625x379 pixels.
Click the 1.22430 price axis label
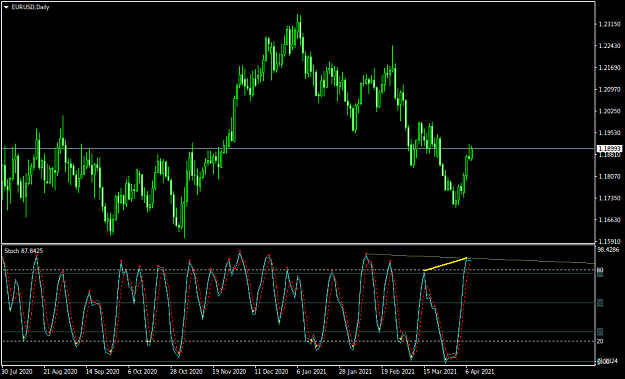610,46
